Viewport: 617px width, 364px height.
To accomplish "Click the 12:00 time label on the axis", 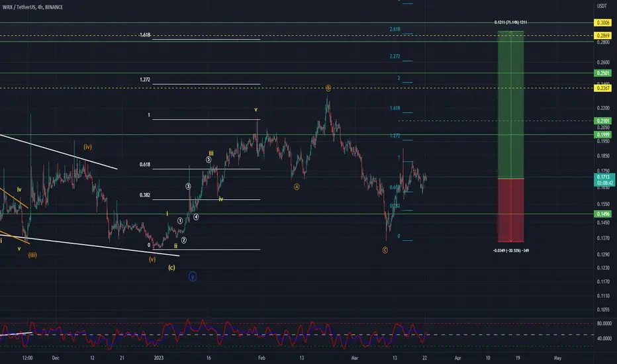I will click(28, 357).
